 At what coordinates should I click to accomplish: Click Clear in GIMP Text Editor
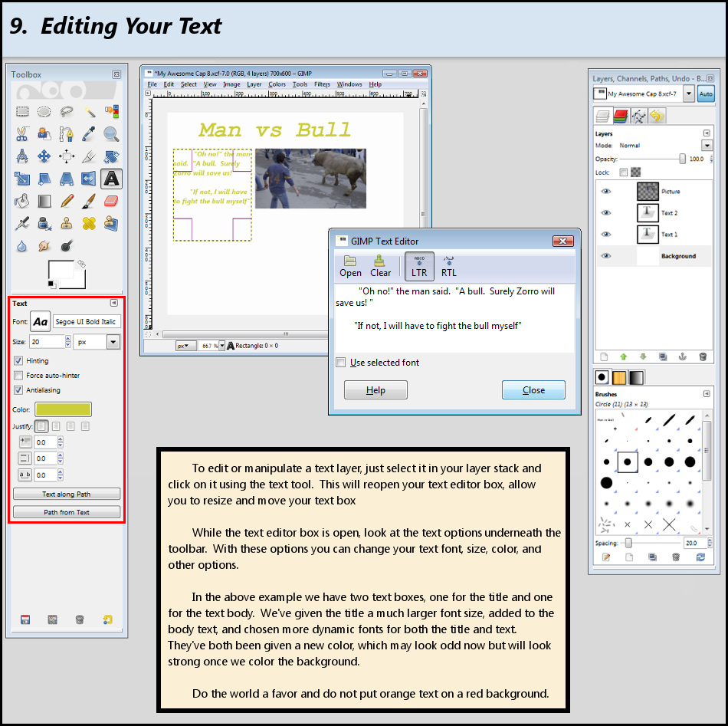click(380, 266)
